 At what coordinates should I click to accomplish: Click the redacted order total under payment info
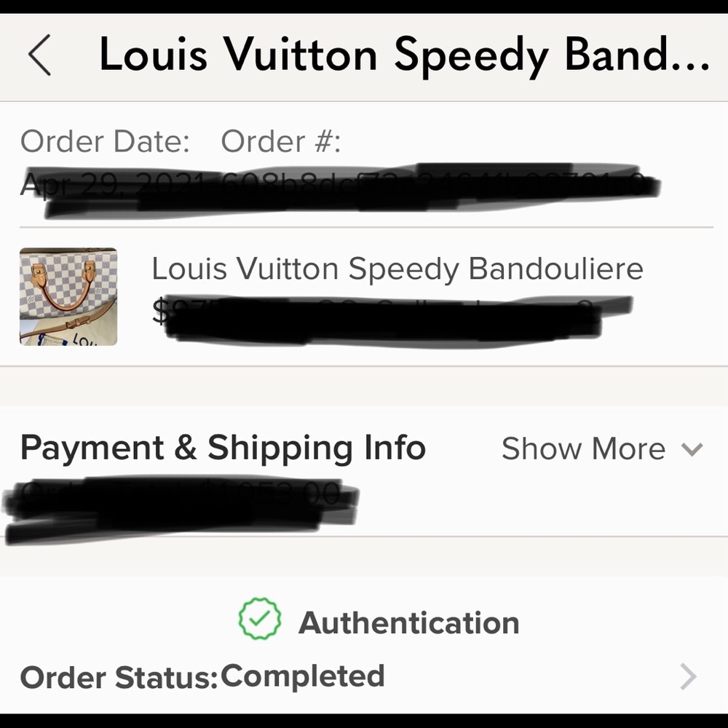pos(181,508)
